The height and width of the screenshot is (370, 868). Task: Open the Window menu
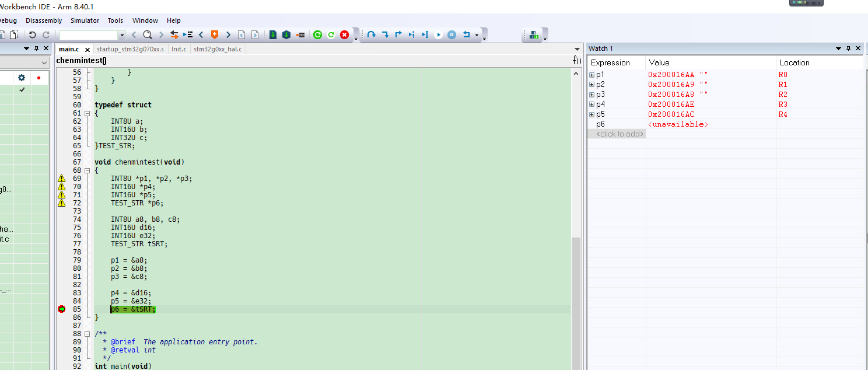click(145, 20)
